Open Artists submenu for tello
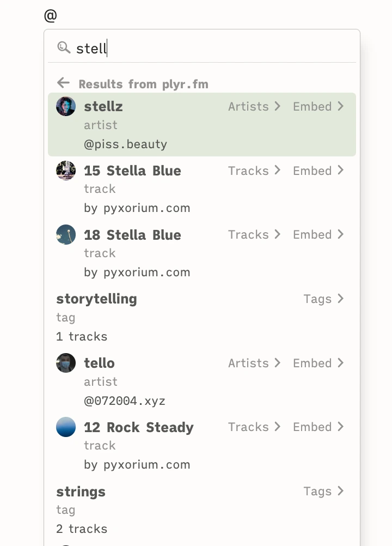The image size is (392, 546). point(254,363)
